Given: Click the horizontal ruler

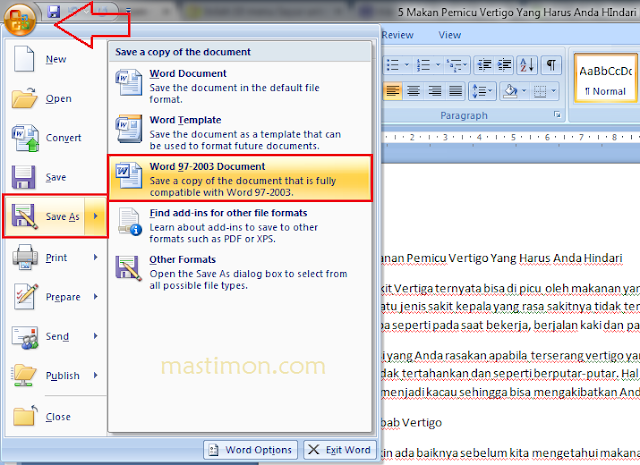Looking at the screenshot, I should 510,138.
